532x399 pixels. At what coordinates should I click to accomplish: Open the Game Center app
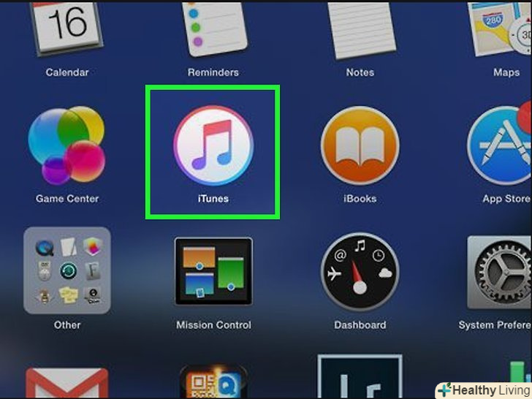tap(66, 145)
